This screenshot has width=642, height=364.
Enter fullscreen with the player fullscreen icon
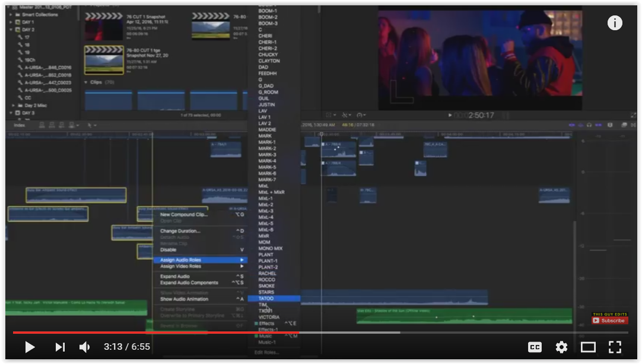coord(616,347)
